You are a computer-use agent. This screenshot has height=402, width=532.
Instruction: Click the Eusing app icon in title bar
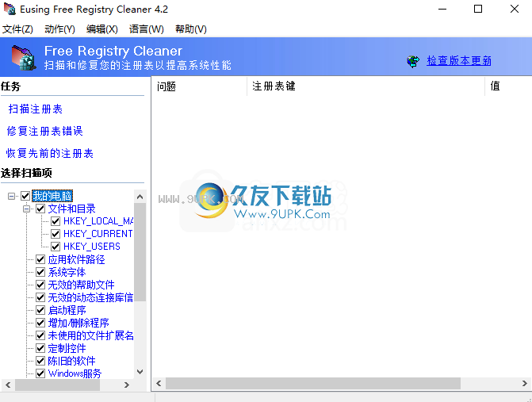(10, 10)
